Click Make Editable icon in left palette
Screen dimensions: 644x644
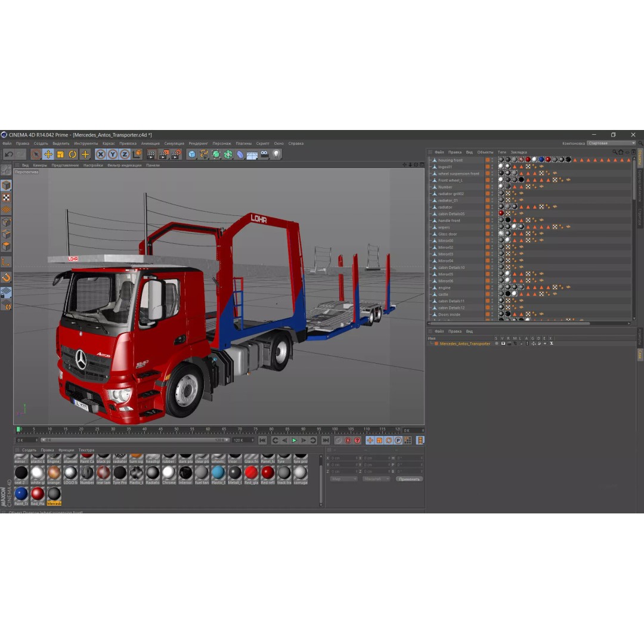[6, 169]
